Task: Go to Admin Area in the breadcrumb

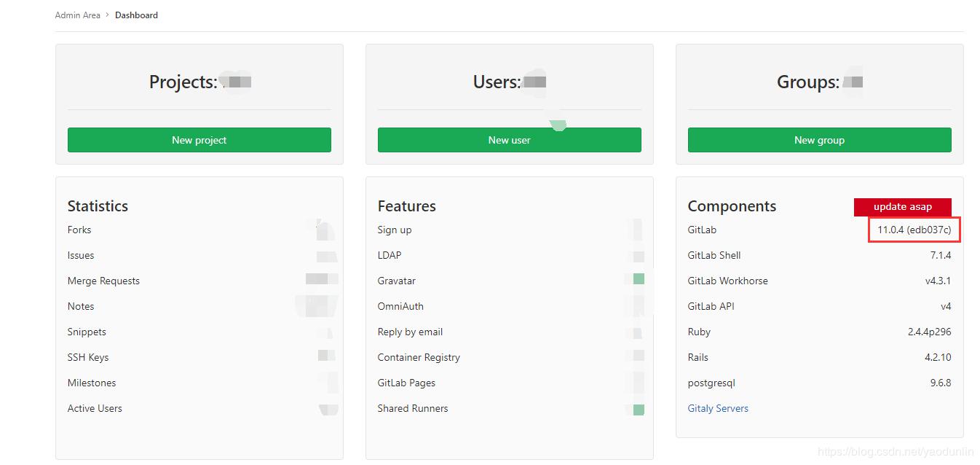Action: coord(78,15)
